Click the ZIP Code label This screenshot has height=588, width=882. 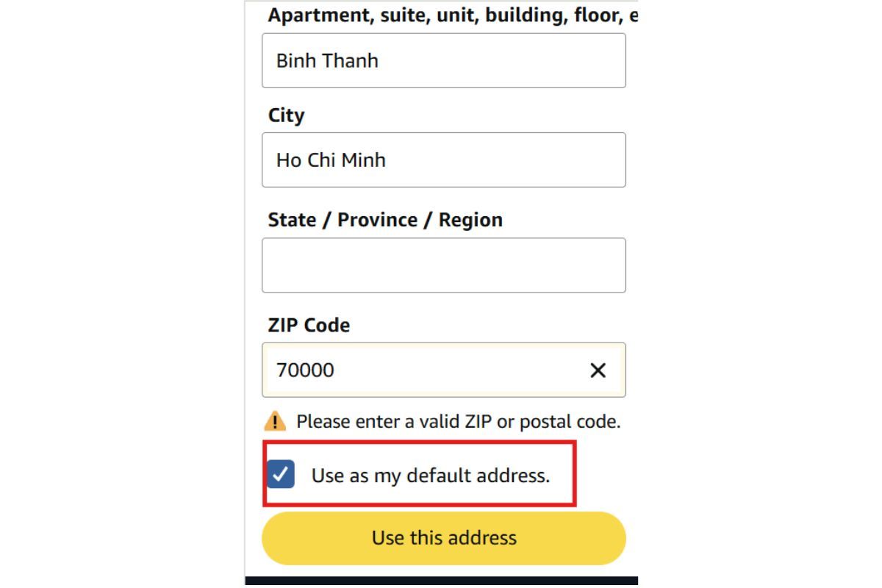(309, 325)
